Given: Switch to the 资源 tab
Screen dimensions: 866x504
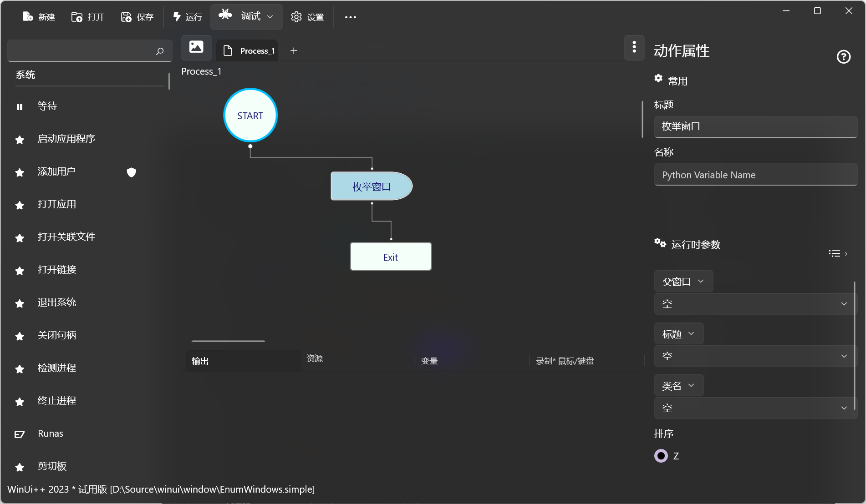Looking at the screenshot, I should pos(315,358).
